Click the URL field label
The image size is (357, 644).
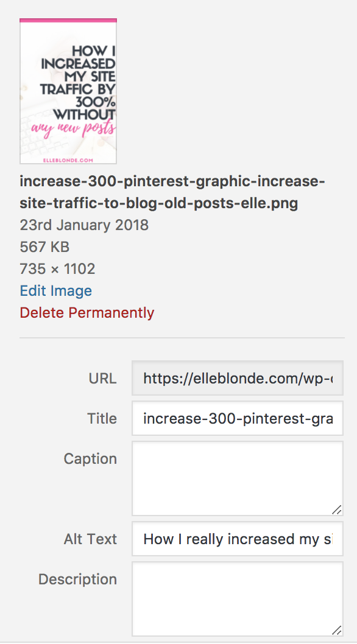point(102,378)
